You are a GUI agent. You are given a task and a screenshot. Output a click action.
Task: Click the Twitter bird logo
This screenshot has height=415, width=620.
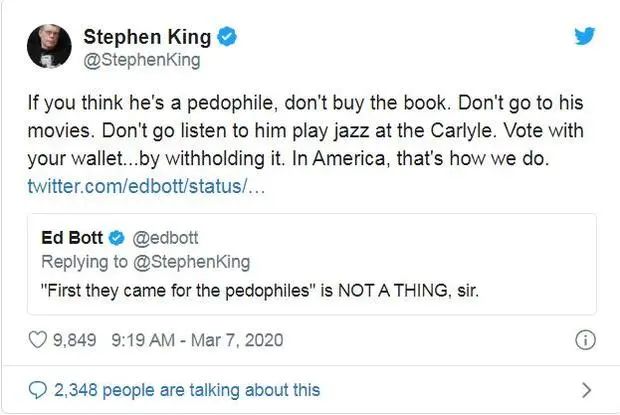click(585, 36)
